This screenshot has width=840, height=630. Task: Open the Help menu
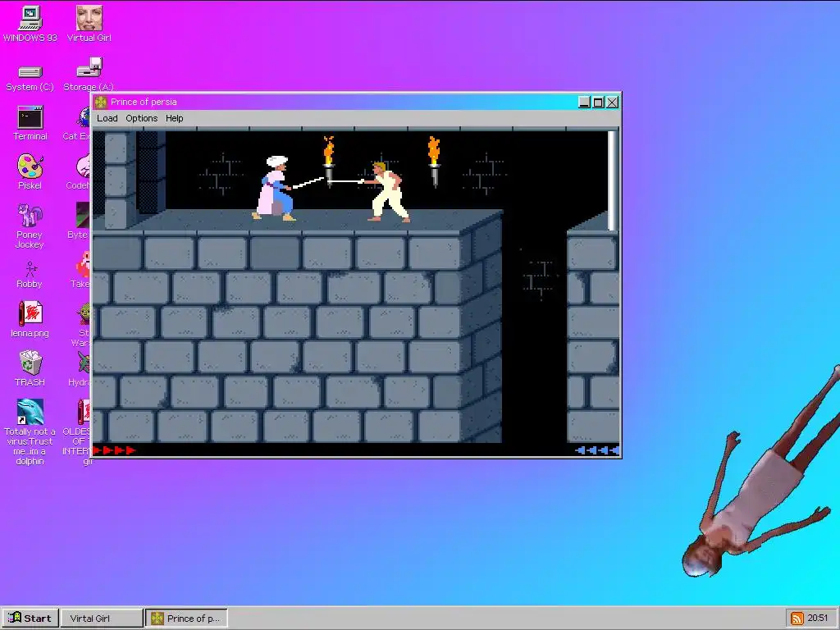click(174, 118)
